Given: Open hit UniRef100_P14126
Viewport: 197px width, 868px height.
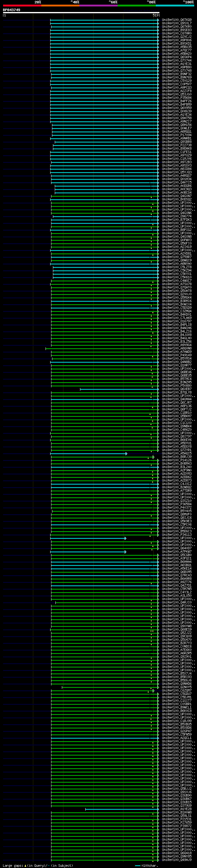Looking at the screenshot, I should [177, 460].
